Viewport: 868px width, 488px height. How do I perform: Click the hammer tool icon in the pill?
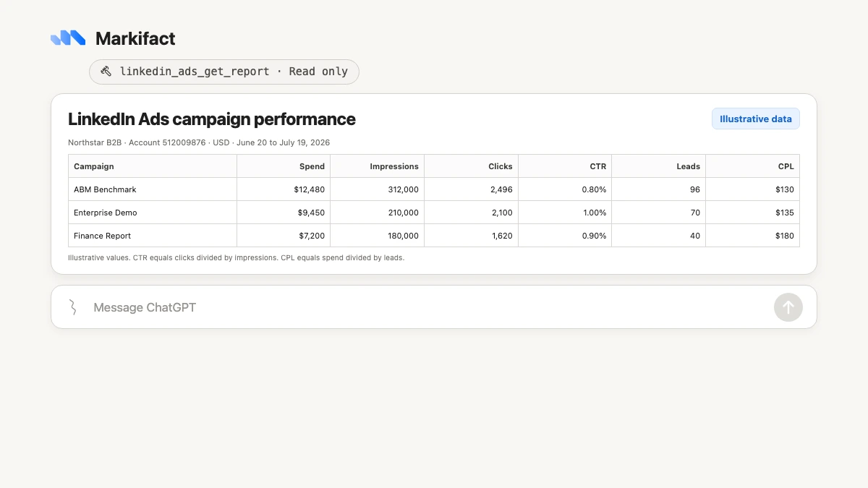(106, 72)
